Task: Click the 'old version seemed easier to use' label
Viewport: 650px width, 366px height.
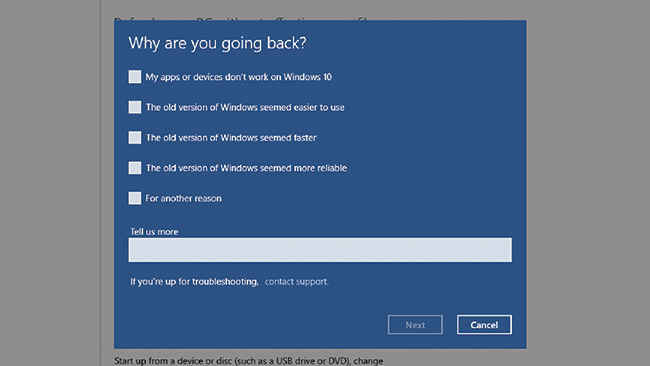Action: coord(245,107)
